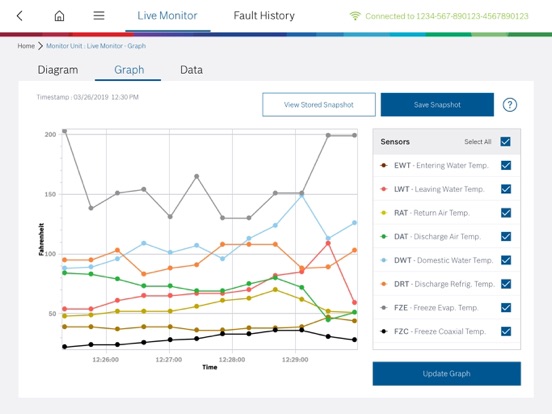This screenshot has width=552, height=414.
Task: Switch to the Diagram tab
Action: click(58, 70)
